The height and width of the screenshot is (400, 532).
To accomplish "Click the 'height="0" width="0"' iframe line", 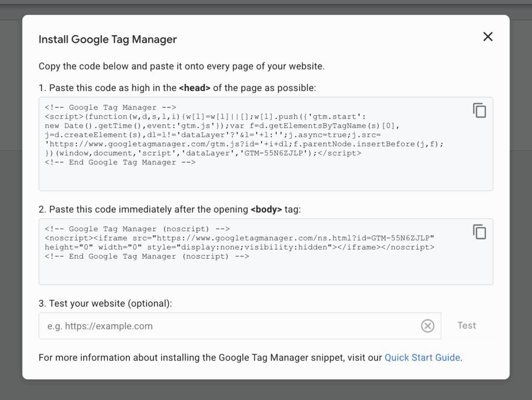I will (239, 247).
